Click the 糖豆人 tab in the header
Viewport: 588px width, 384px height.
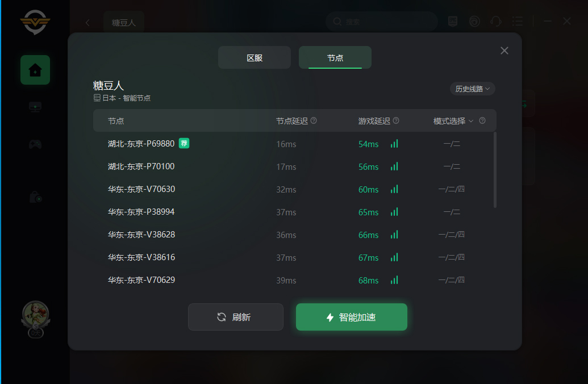pos(124,23)
